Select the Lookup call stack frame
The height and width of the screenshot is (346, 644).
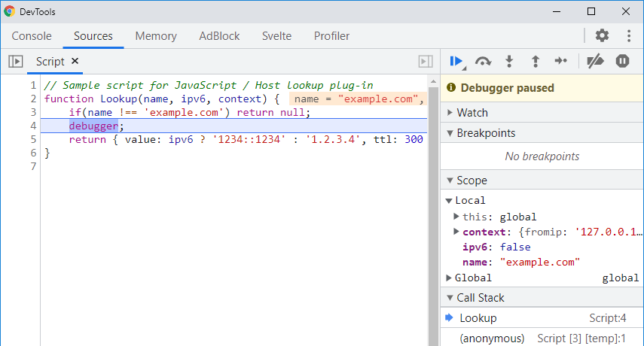[478, 318]
